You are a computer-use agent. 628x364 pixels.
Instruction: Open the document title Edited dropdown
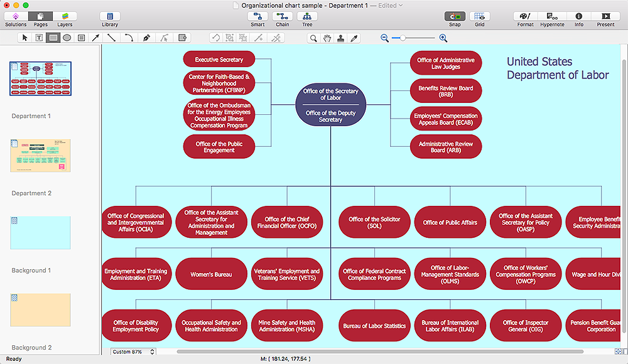click(391, 5)
